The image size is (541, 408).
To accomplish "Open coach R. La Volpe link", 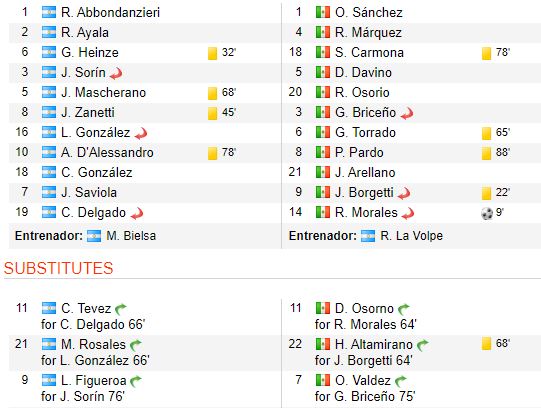I will (x=411, y=236).
